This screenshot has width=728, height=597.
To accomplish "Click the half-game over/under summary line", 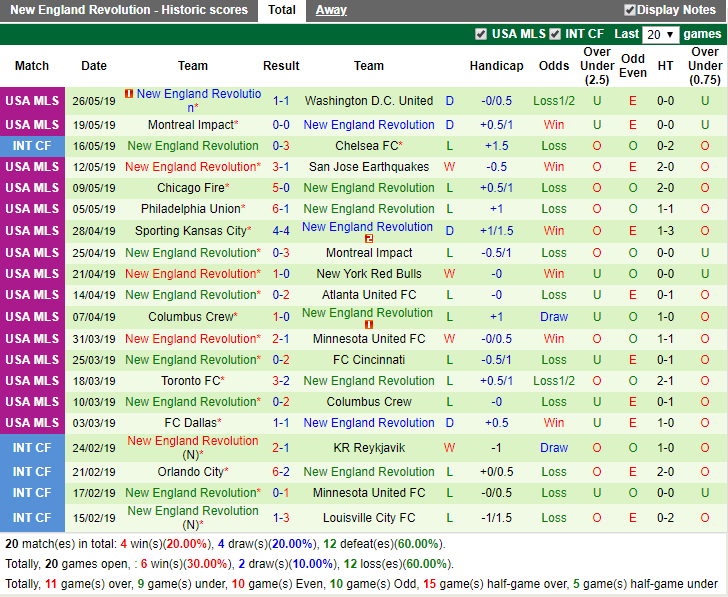I will coord(362,584).
